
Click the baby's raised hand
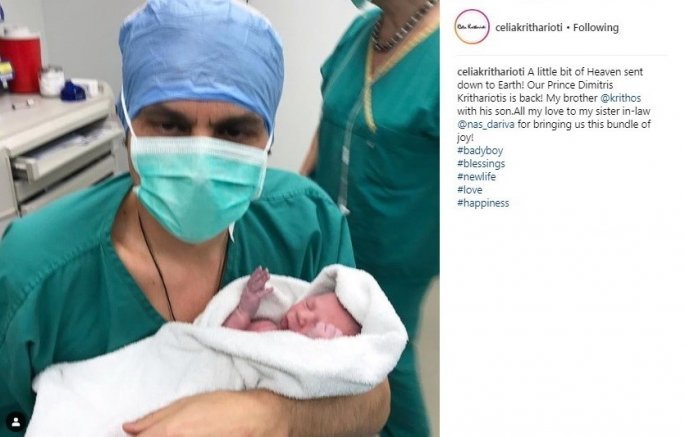pyautogui.click(x=258, y=288)
